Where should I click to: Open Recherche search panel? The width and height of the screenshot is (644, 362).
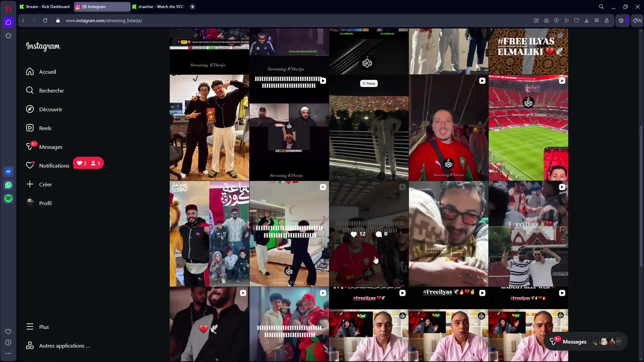[51, 90]
